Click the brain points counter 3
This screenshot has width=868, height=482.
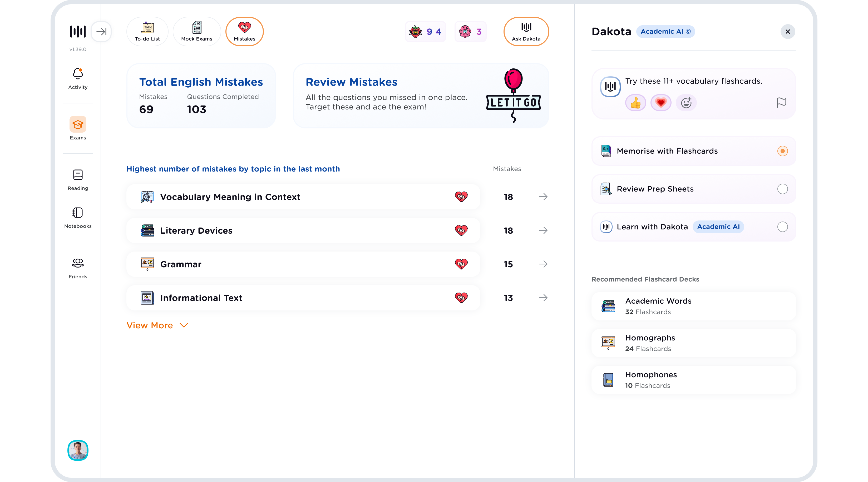[470, 32]
